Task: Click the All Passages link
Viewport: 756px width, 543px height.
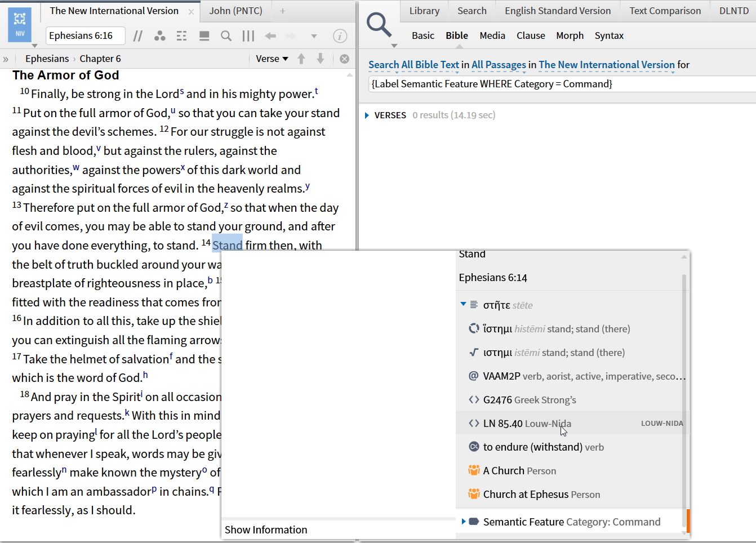Action: coord(499,65)
